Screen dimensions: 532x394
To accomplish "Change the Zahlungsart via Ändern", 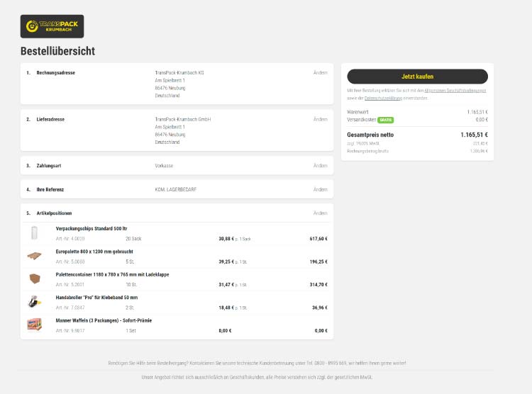I will 320,166.
